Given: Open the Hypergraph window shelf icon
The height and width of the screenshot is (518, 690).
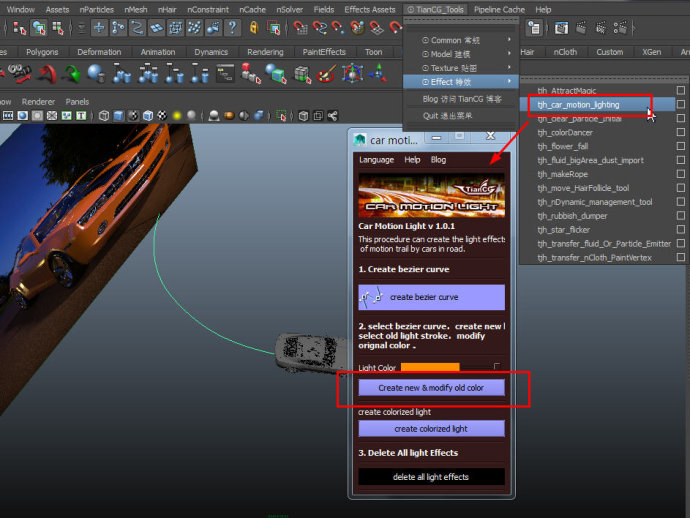Looking at the screenshot, I should pyautogui.click(x=225, y=73).
